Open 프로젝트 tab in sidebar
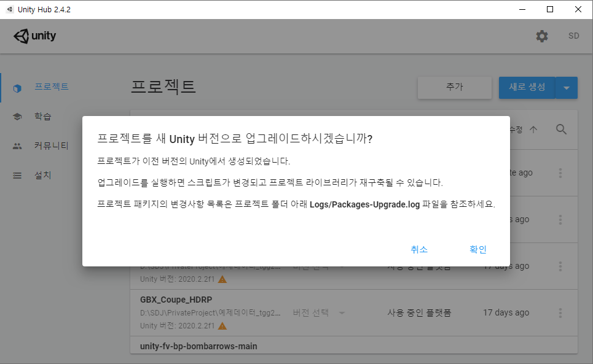The width and height of the screenshot is (593, 364). 52,87
